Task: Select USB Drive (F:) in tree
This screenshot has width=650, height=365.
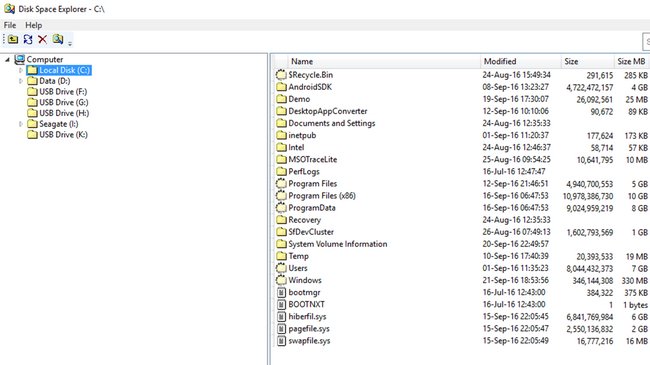Action: (63, 92)
